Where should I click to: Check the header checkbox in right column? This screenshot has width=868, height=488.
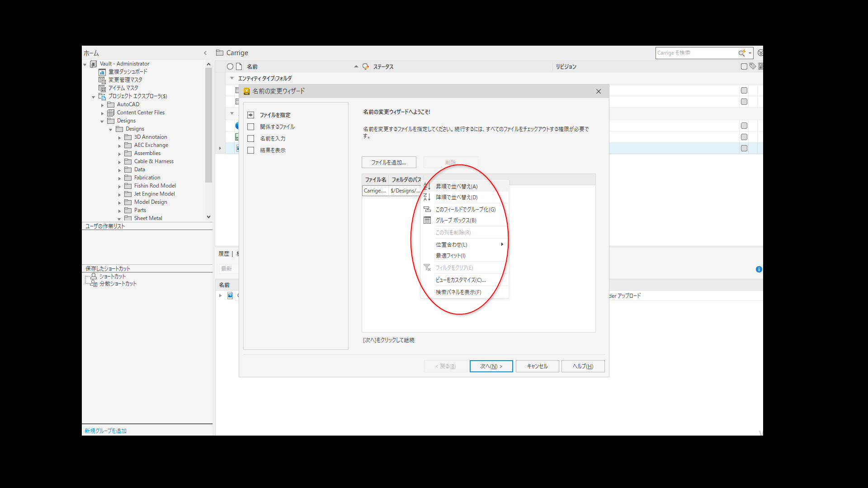tap(744, 66)
